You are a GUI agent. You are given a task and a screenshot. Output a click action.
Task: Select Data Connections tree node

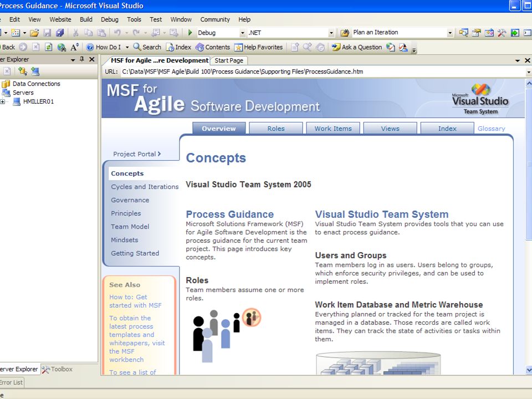pos(37,84)
